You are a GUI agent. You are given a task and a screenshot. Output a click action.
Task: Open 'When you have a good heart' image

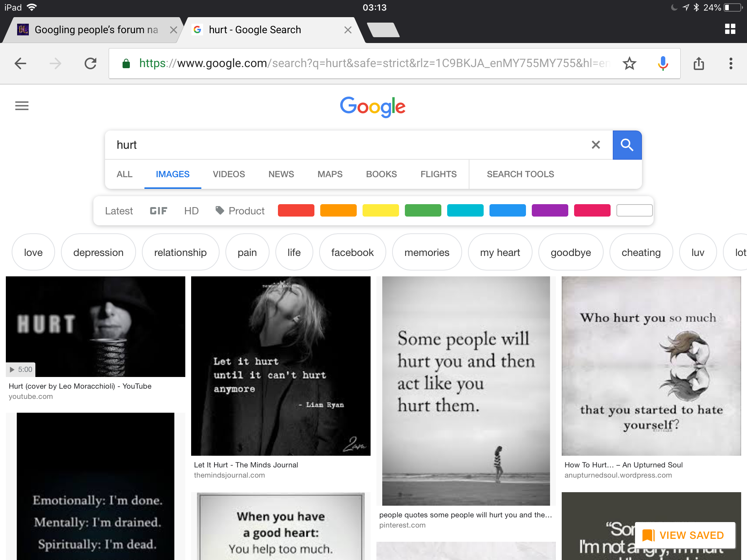(x=281, y=526)
